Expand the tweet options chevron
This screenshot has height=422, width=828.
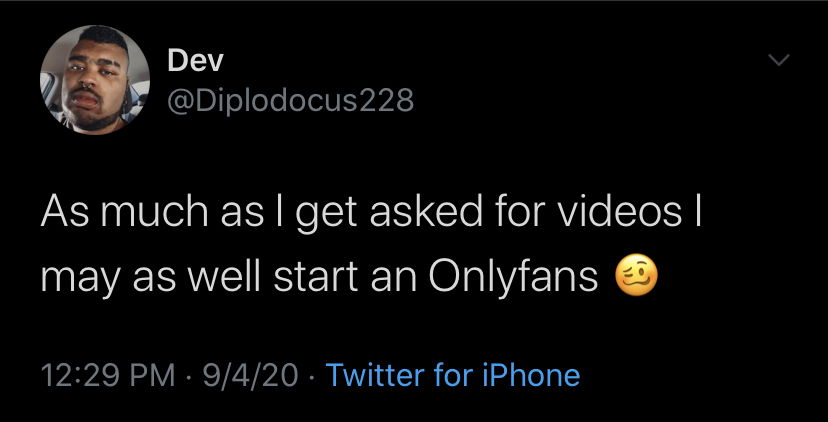click(776, 62)
